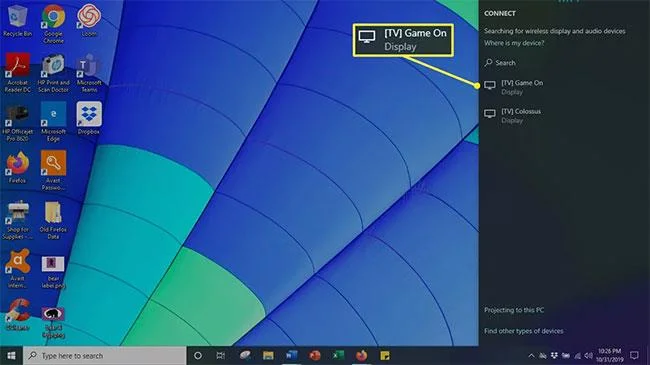650x365 pixels.
Task: Open Excel from the taskbar
Action: 338,356
